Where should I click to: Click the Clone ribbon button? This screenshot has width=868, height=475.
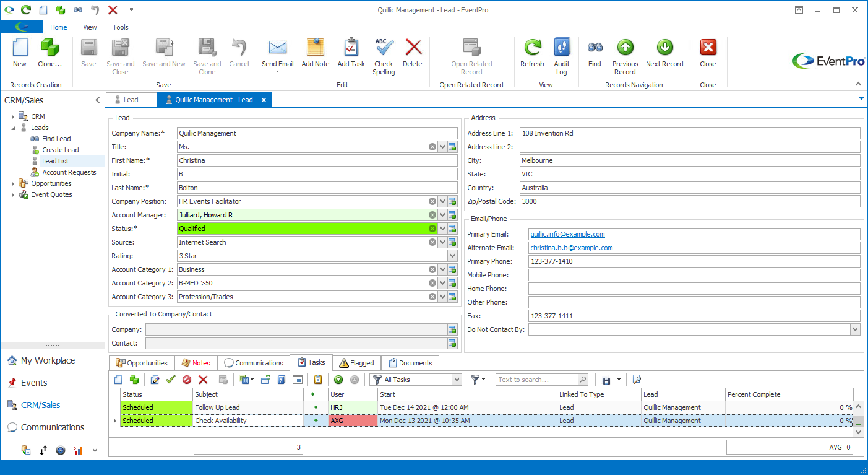coord(50,53)
